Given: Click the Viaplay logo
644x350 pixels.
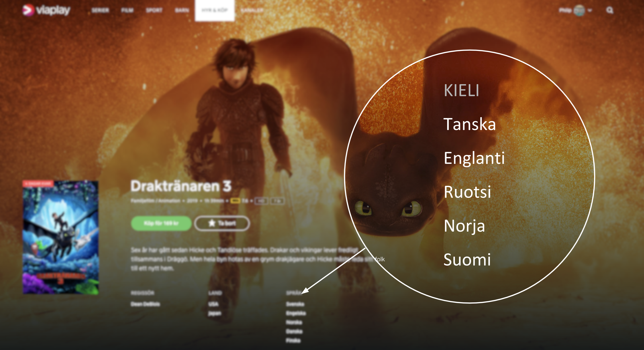Looking at the screenshot, I should [x=46, y=10].
